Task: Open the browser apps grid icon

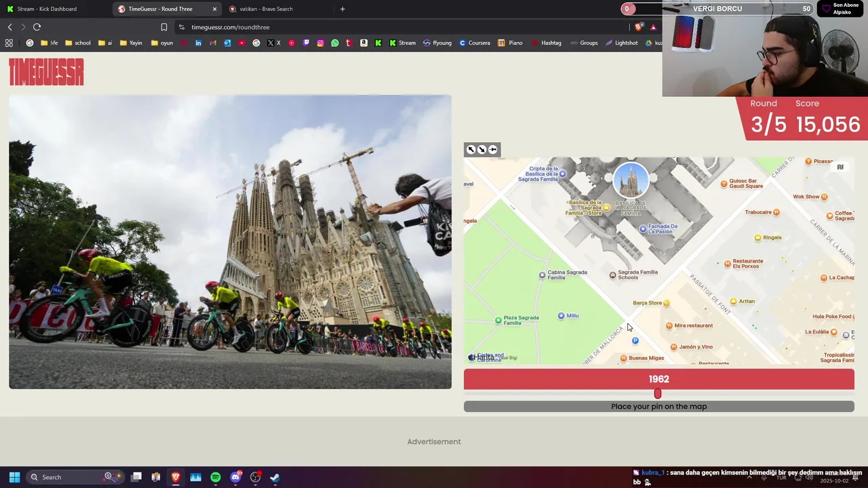Action: (9, 43)
